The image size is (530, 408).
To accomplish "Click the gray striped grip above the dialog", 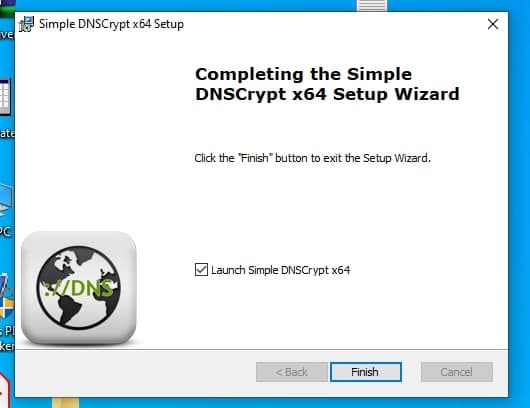I will coord(372,5).
